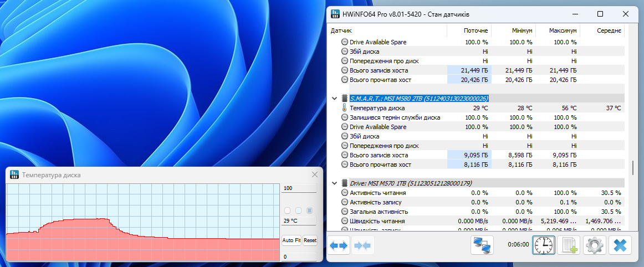This screenshot has height=267, width=644.
Task: Select the Активність читання row label
Action: click(x=378, y=193)
